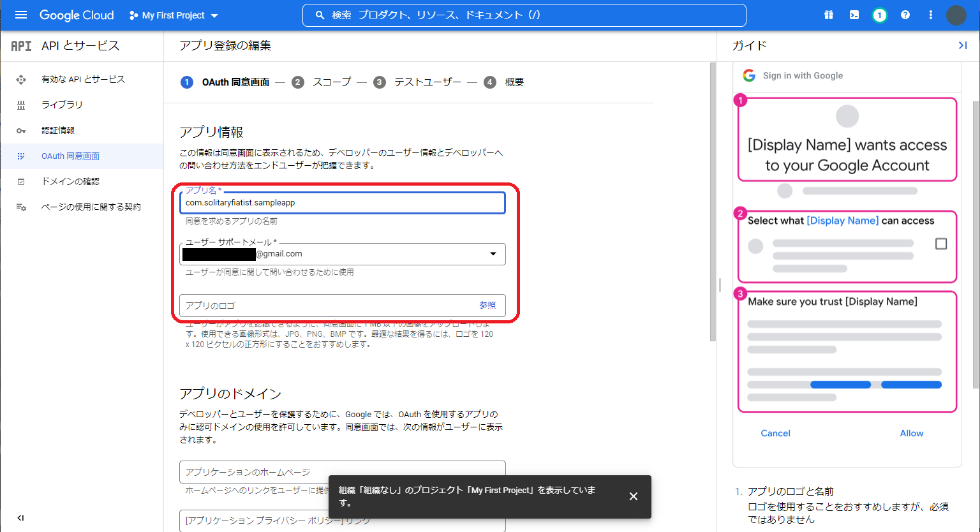Image resolution: width=980 pixels, height=532 pixels.
Task: Click the Sign in with Google text
Action: click(x=803, y=75)
